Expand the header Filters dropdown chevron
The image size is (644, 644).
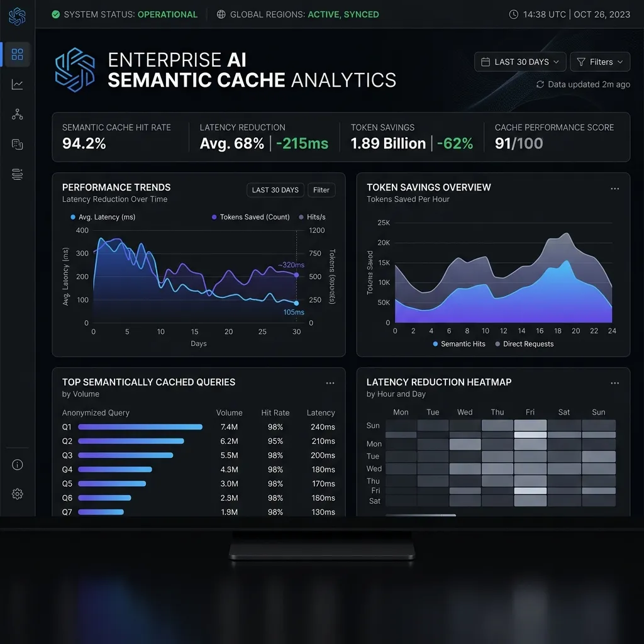[620, 62]
